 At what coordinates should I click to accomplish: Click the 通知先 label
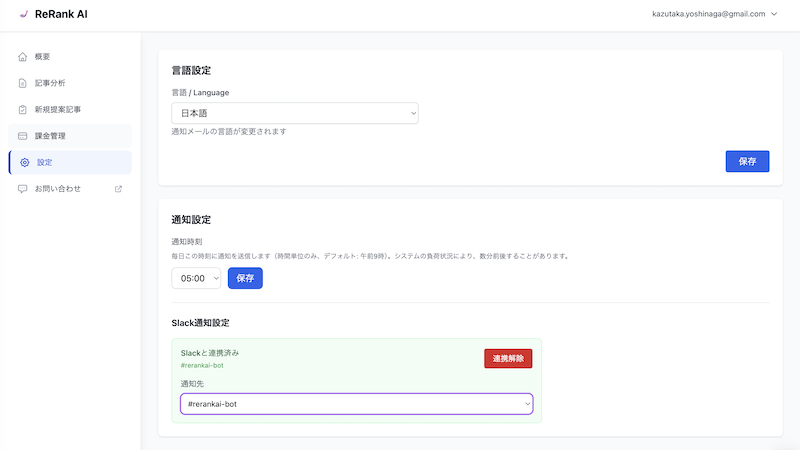(192, 384)
